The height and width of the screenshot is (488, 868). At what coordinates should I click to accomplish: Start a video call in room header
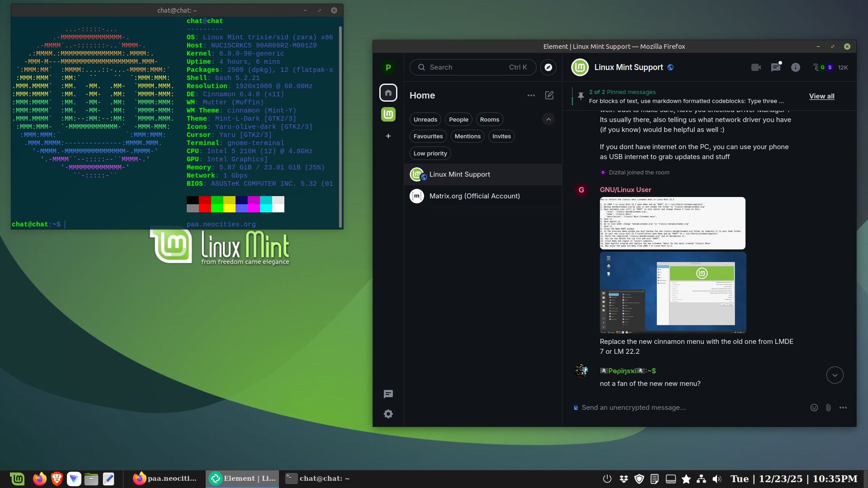[x=756, y=67]
